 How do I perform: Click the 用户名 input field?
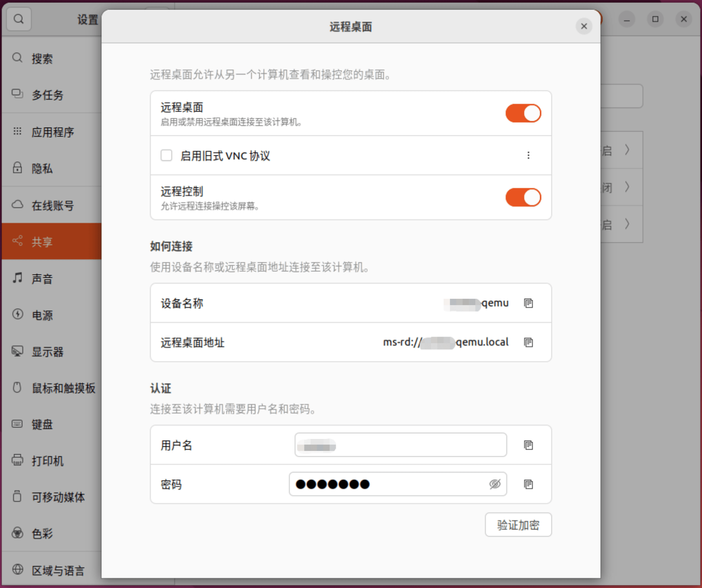400,445
